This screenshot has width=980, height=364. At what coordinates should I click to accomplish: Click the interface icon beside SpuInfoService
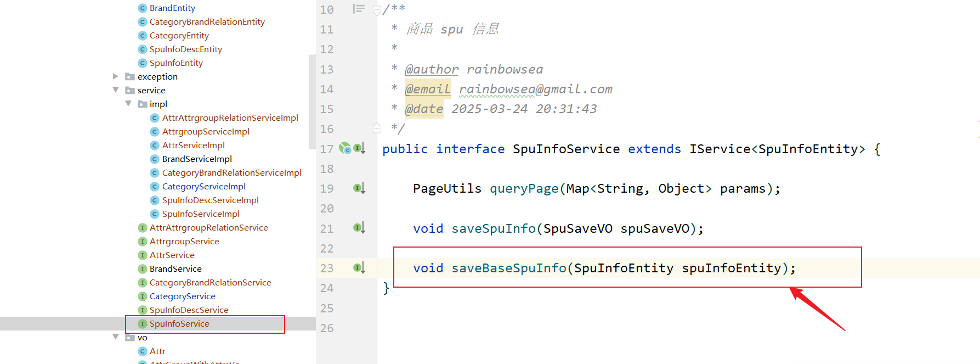[x=143, y=324]
